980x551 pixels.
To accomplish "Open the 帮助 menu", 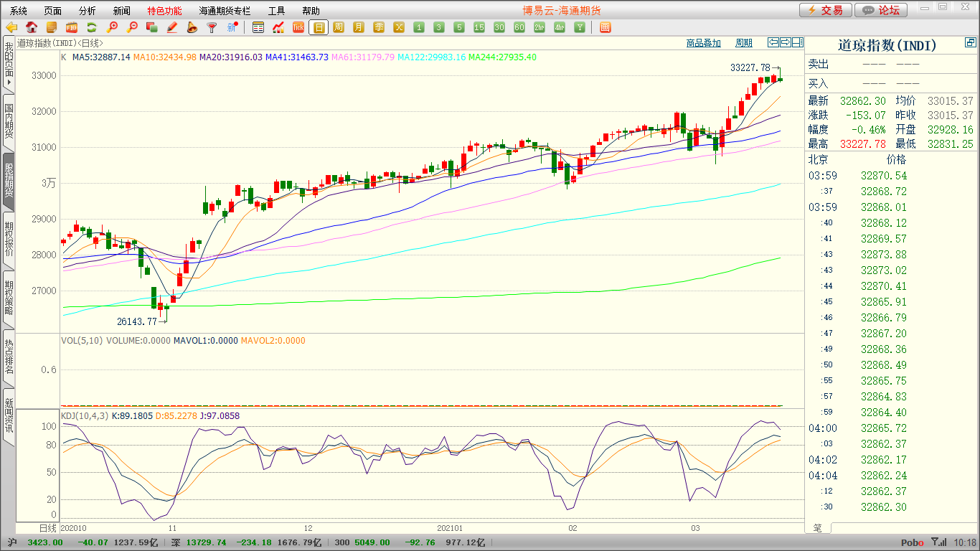I will 311,11.
